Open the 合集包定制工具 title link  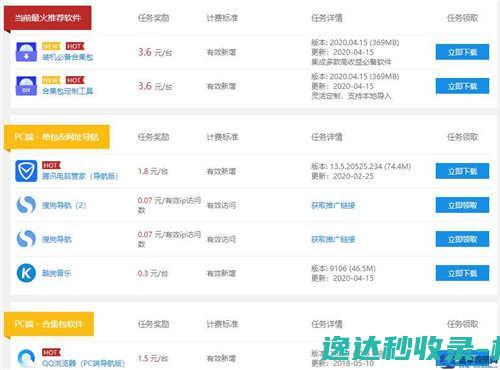(x=68, y=91)
